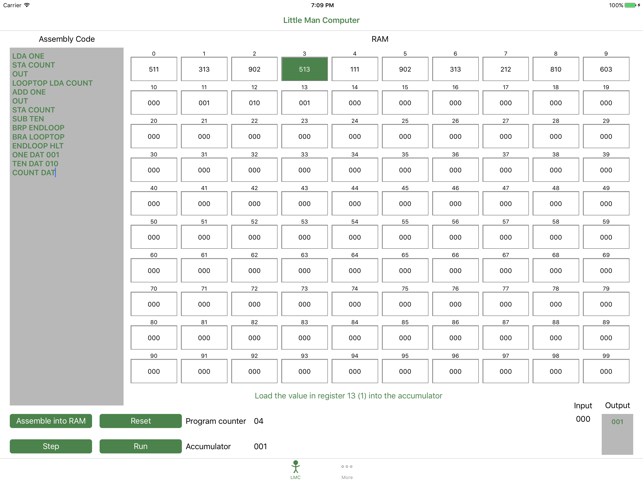Select RAM cell 2 containing 902
The image size is (643, 482).
point(254,69)
